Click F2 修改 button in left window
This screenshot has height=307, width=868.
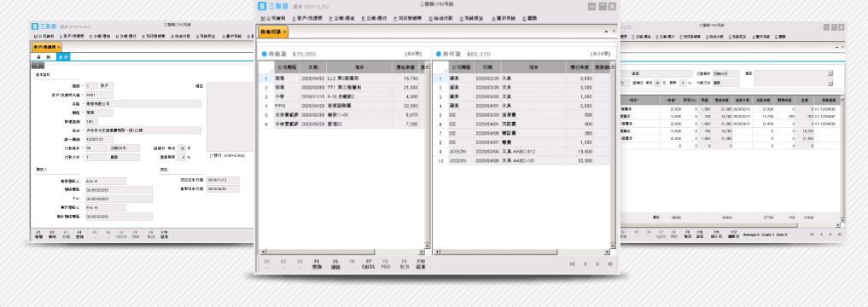click(52, 235)
